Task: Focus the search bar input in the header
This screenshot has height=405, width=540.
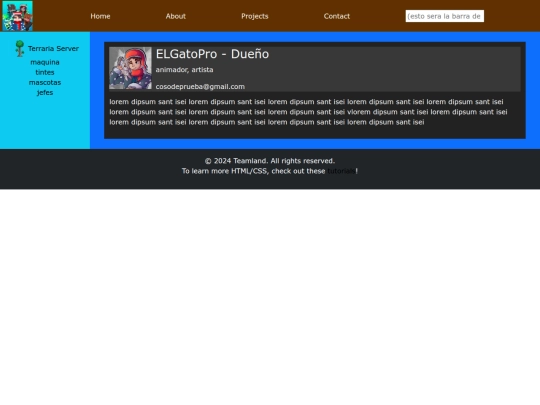Action: coord(445,16)
